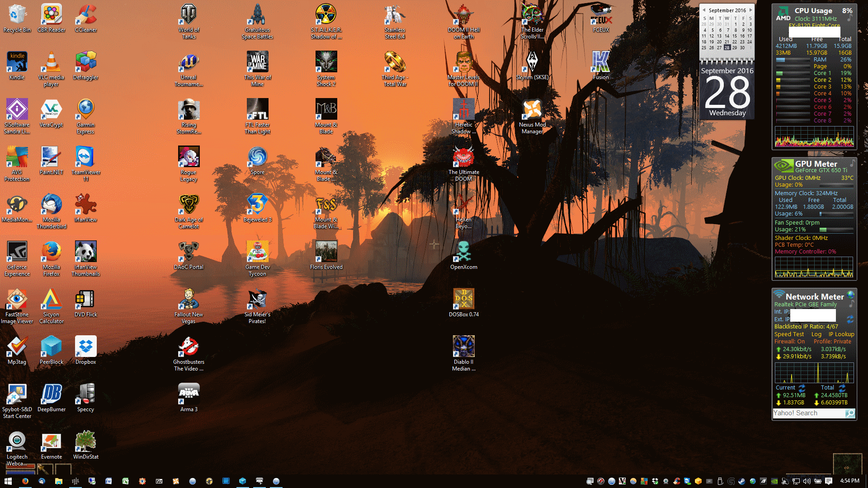Open the Dropbox desktop icon
Image resolution: width=868 pixels, height=488 pixels.
85,351
